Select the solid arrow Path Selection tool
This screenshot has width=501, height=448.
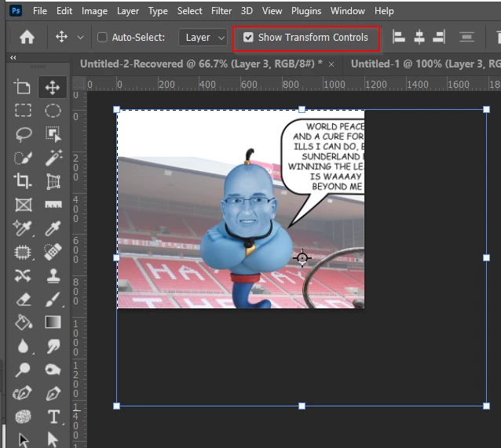[x=53, y=440]
